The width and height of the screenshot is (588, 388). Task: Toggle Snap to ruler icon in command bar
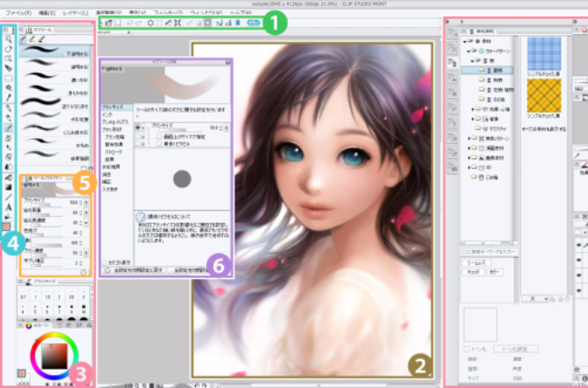220,23
